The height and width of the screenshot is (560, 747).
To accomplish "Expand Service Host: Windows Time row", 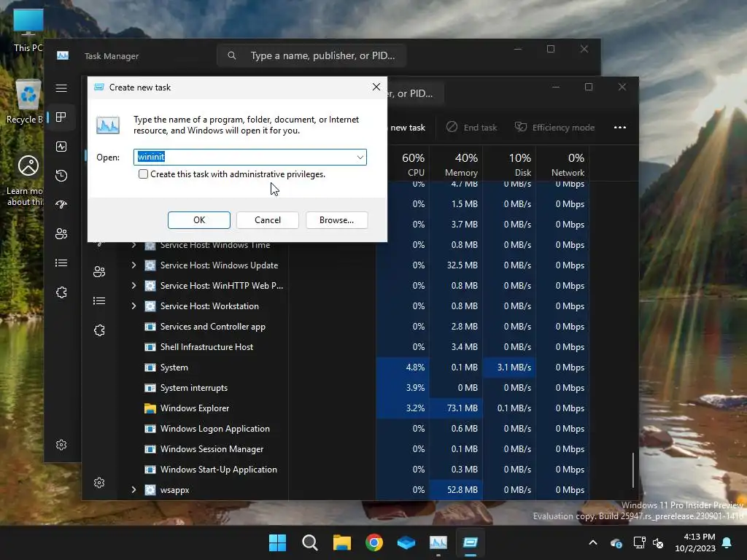I will coord(134,245).
